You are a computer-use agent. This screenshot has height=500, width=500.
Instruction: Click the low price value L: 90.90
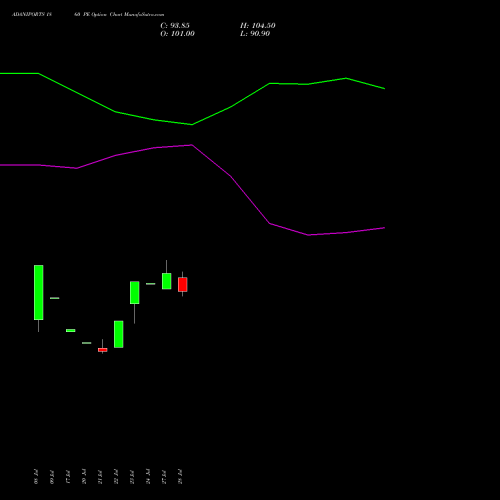[255, 34]
